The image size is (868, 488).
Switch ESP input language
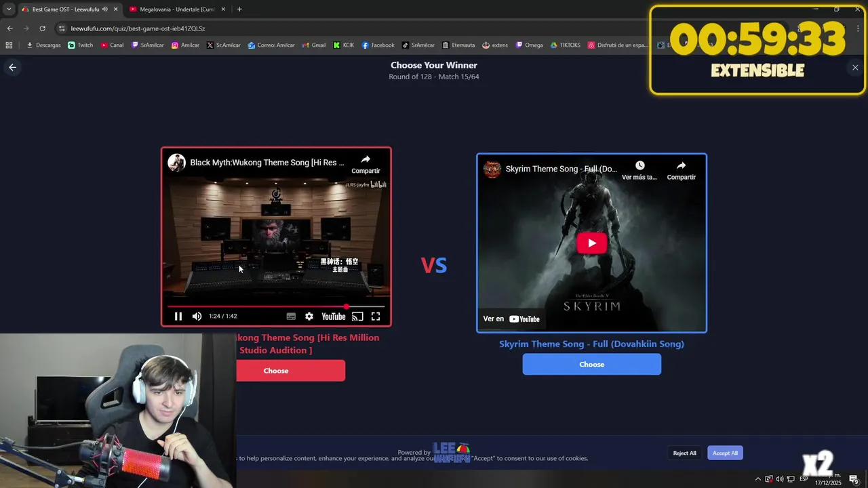[x=804, y=479]
